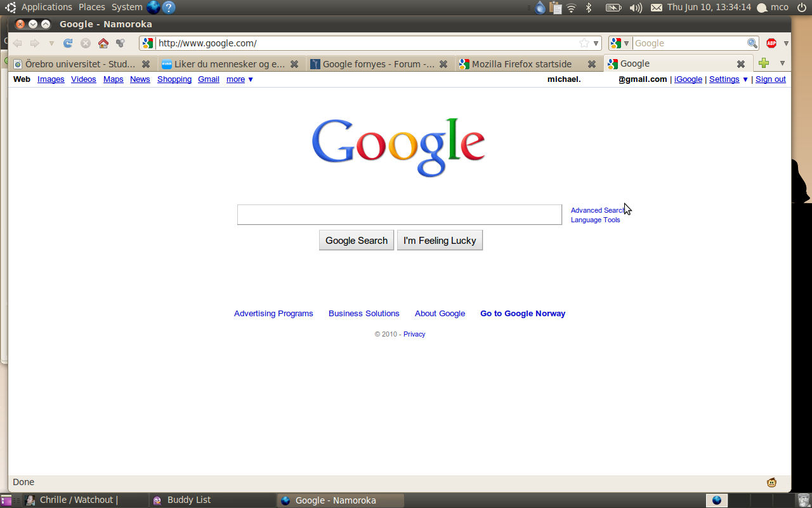The height and width of the screenshot is (508, 812).
Task: Open Advanced Search link
Action: point(598,210)
